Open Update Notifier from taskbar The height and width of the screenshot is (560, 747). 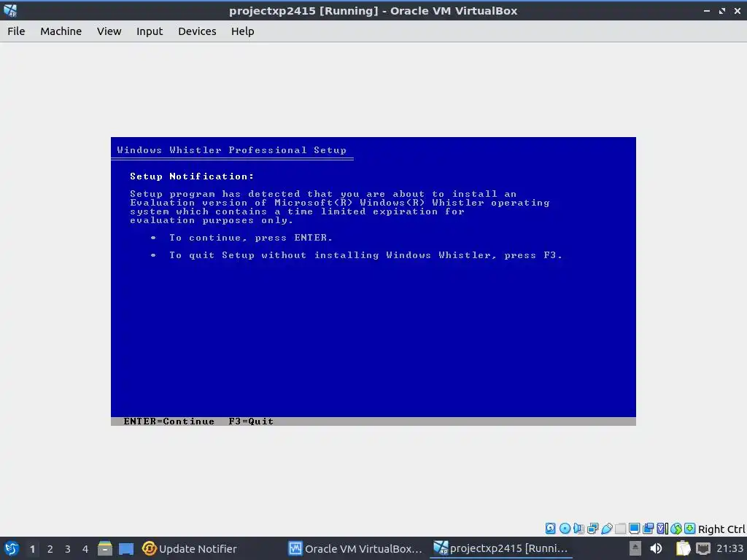[x=189, y=548]
